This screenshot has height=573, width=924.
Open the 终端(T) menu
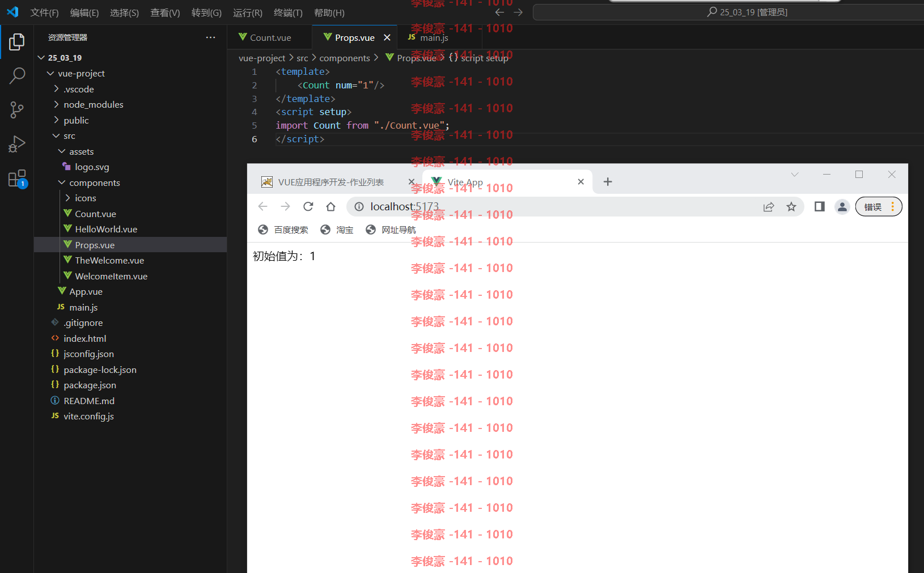click(x=288, y=12)
